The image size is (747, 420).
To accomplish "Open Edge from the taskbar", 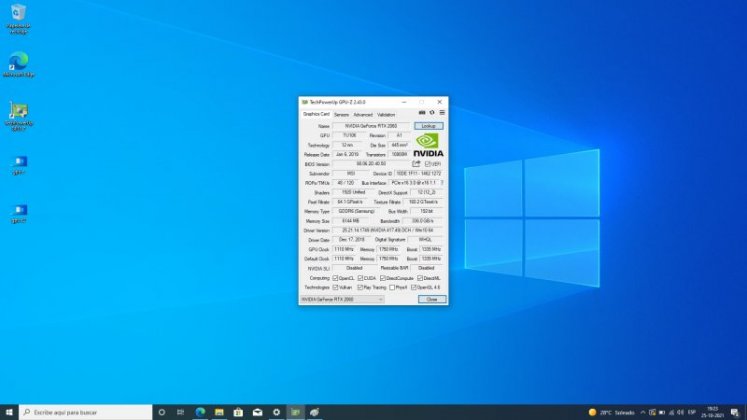I will coord(200,412).
